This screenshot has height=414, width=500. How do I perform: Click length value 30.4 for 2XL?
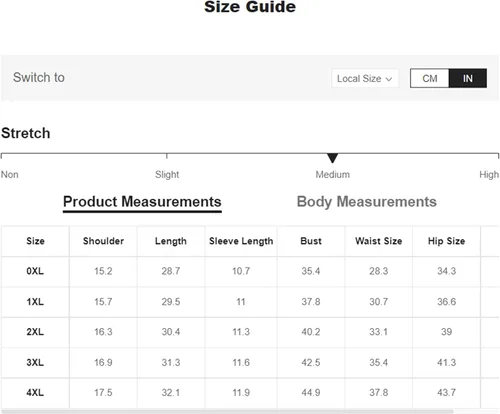click(x=171, y=332)
